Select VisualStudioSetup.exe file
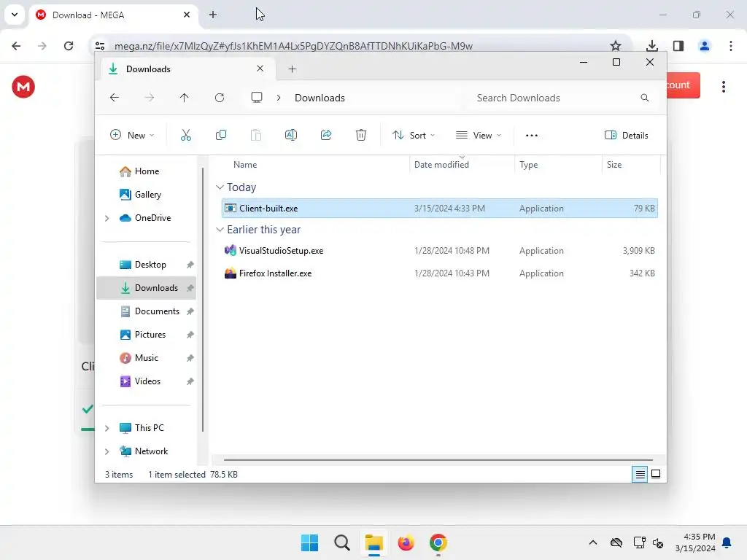Image resolution: width=747 pixels, height=560 pixels. [440, 251]
